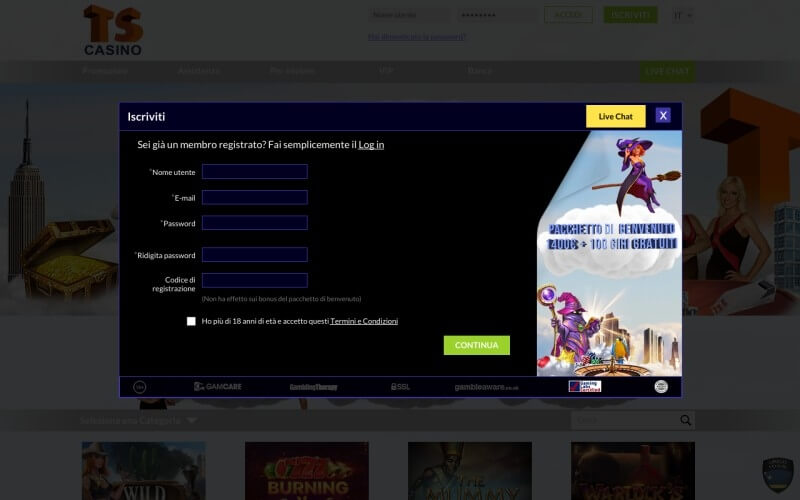Click the forgot password link in header
800x500 pixels.
pyautogui.click(x=417, y=37)
